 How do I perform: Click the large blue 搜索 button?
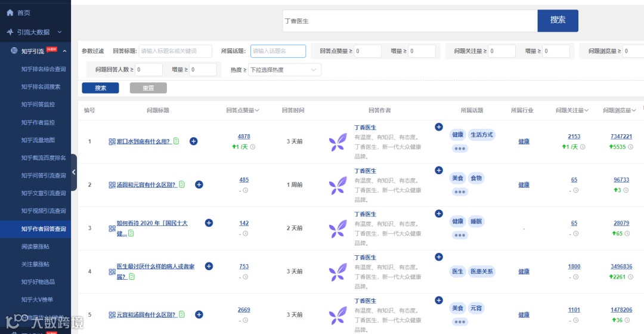(x=558, y=20)
